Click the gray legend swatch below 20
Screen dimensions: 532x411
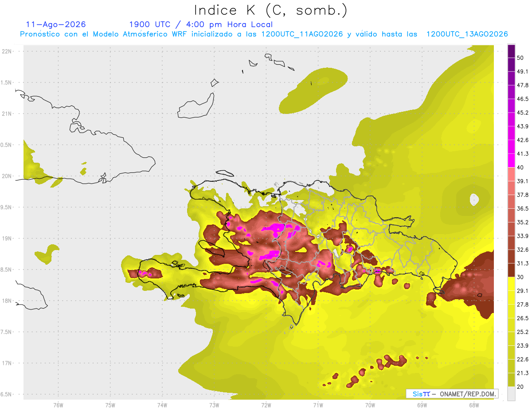point(511,394)
